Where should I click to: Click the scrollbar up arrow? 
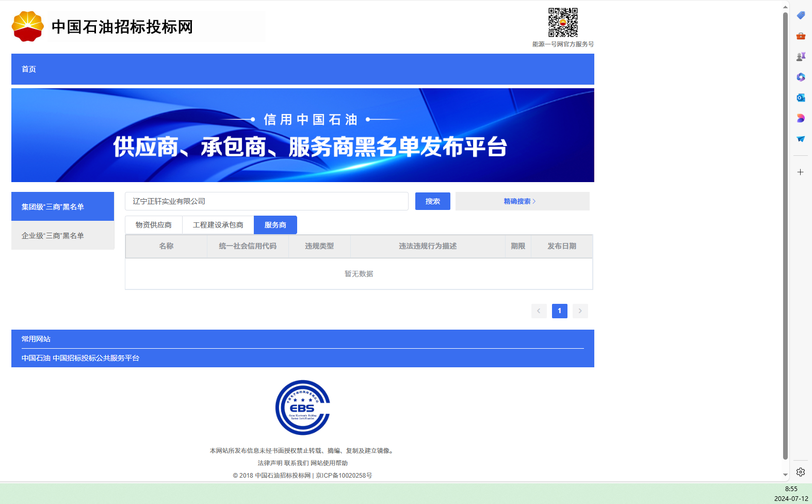[x=785, y=7]
